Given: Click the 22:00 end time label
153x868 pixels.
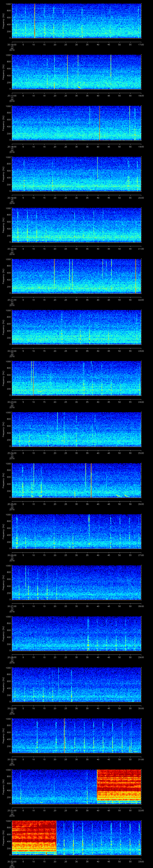Looking at the screenshot, I should [x=141, y=300].
